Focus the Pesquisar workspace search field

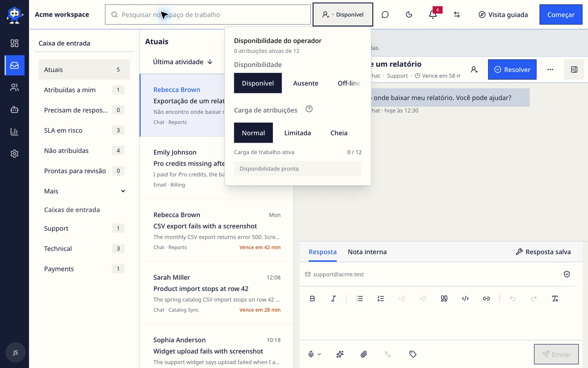(208, 15)
